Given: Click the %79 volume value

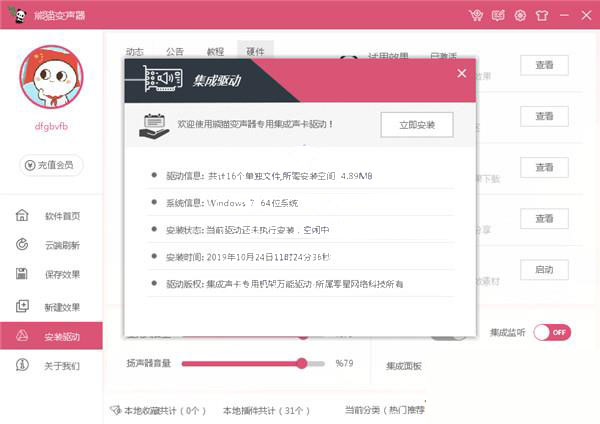Looking at the screenshot, I should coord(344,363).
